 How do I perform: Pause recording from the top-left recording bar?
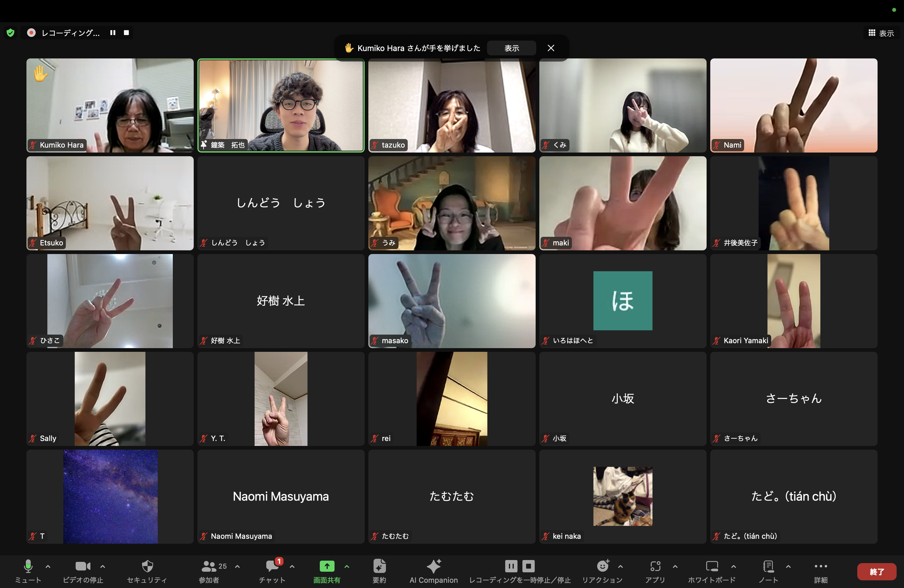[x=113, y=33]
